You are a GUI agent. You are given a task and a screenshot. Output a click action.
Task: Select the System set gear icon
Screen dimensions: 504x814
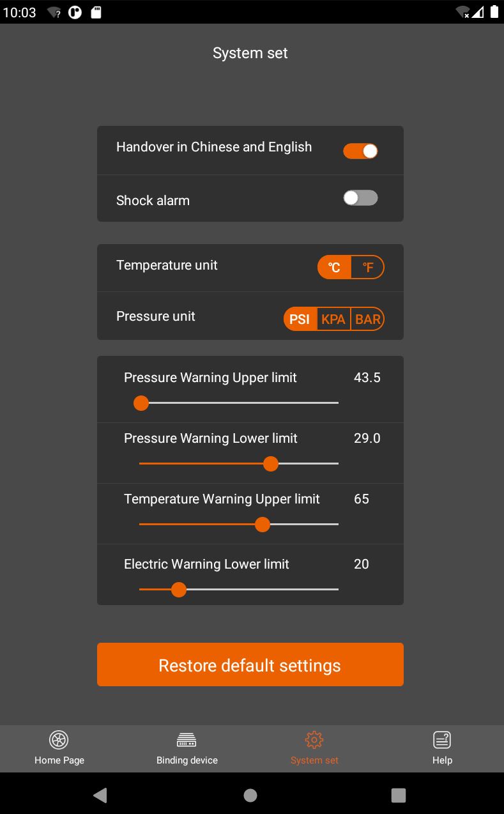point(314,740)
